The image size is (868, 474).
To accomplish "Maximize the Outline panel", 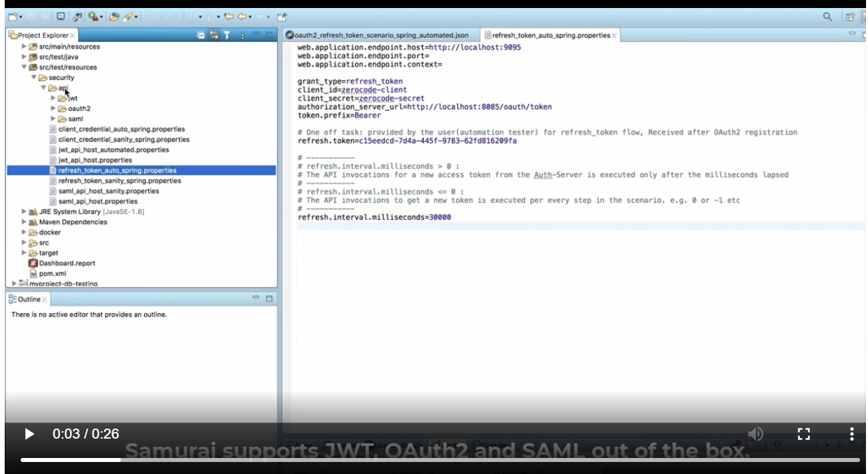I will 269,298.
